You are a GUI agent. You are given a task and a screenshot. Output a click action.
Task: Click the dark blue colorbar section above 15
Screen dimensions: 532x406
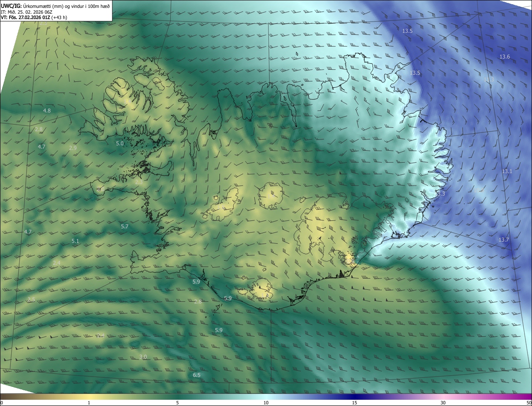355,396
